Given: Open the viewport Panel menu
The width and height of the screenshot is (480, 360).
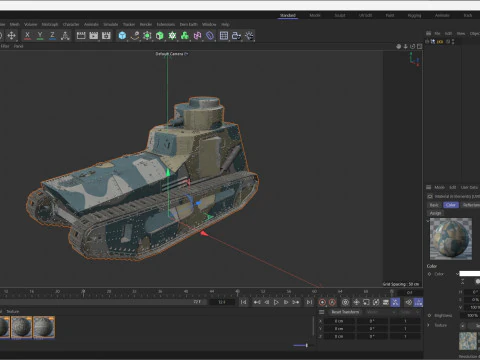Looking at the screenshot, I should [x=18, y=46].
